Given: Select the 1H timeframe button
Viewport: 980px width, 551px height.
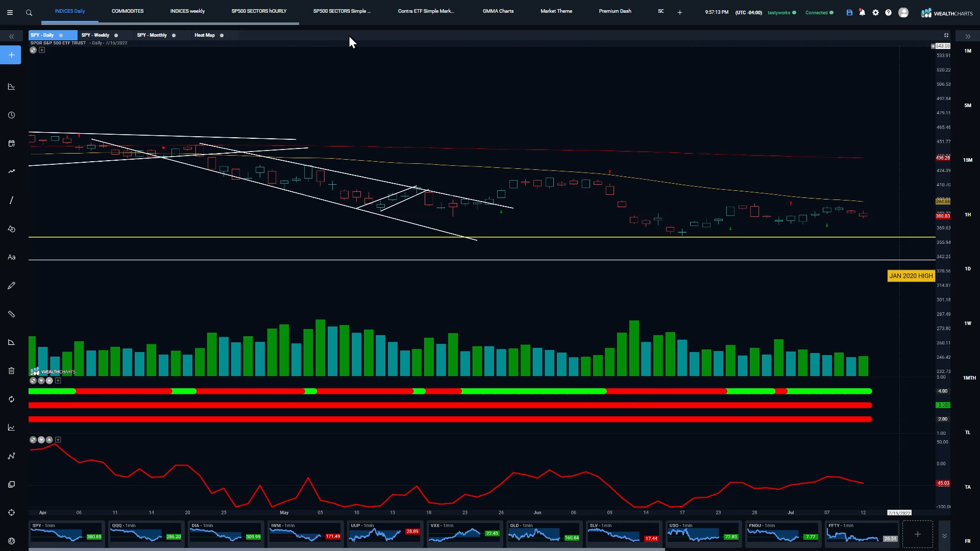Looking at the screenshot, I should pyautogui.click(x=968, y=215).
